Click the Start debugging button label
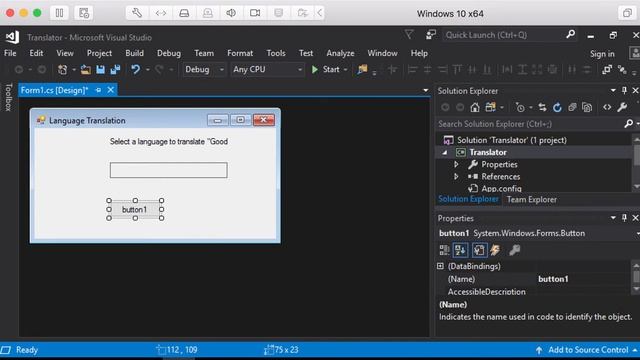 (331, 69)
